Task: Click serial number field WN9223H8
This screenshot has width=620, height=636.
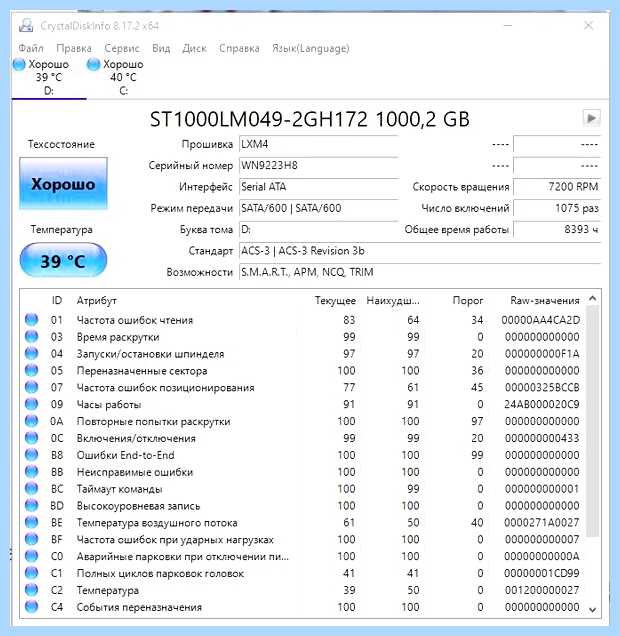Action: click(x=318, y=165)
